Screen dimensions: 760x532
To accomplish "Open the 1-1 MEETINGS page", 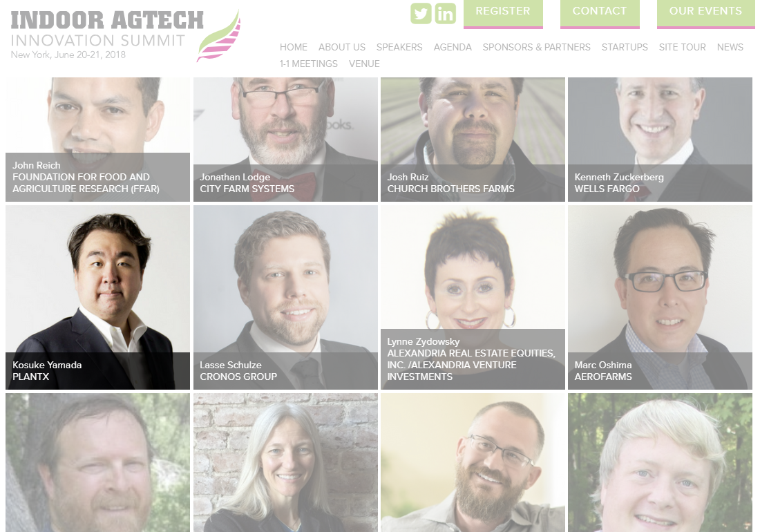I will 308,64.
